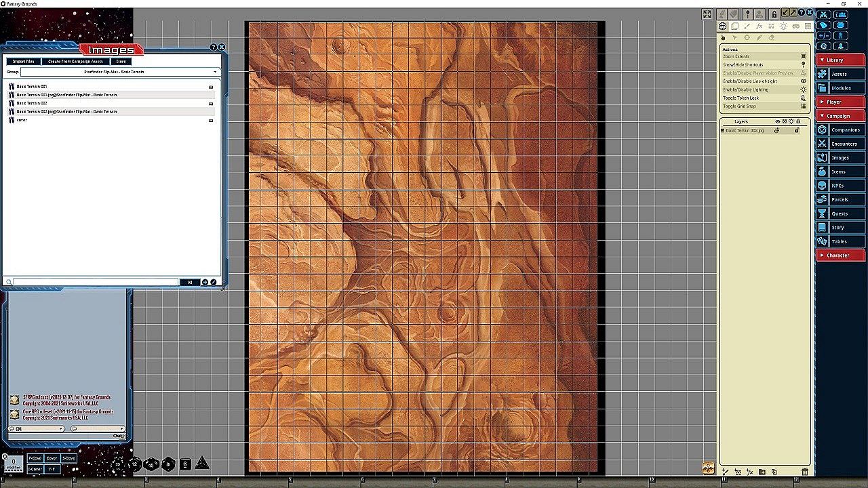Select the lighting bulb tool in image toolbar
The width and height of the screenshot is (868, 488).
(x=783, y=26)
